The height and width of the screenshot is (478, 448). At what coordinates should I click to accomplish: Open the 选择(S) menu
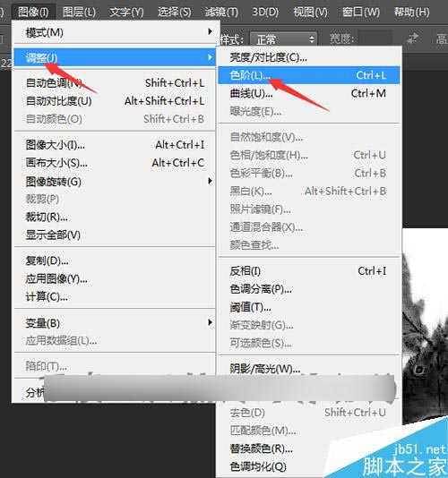pos(174,13)
